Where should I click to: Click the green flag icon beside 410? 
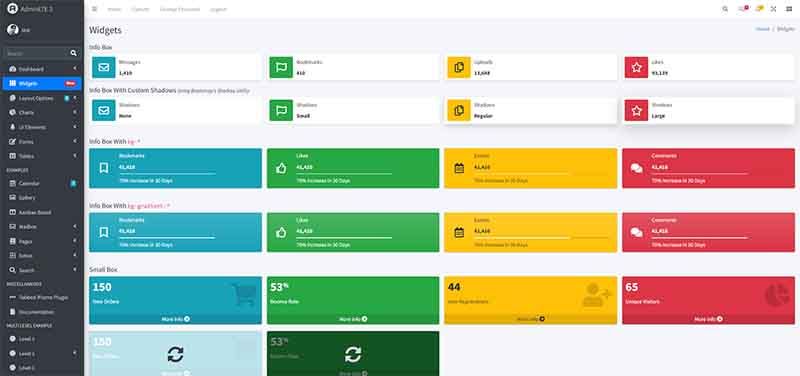click(281, 67)
